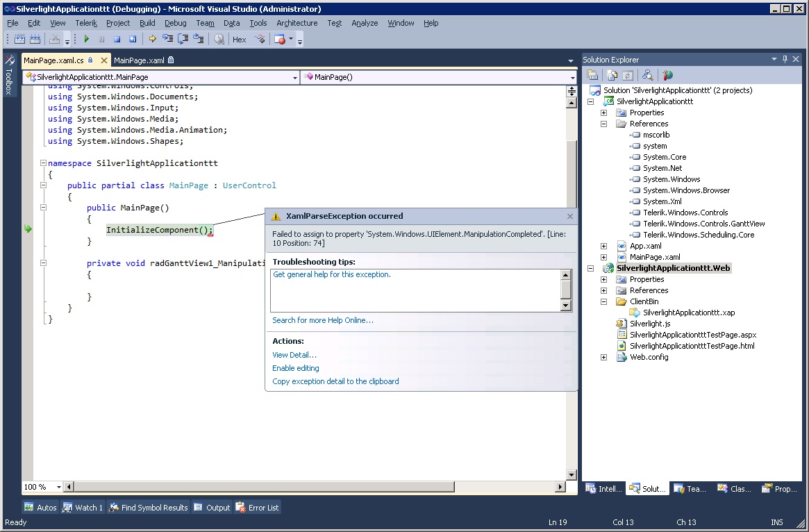Open the Debug menu

point(175,23)
